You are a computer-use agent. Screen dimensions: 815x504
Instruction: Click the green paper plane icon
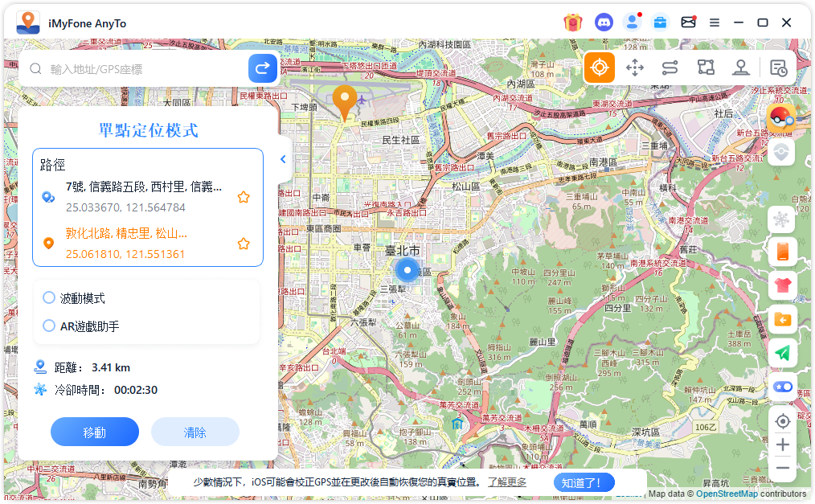(x=782, y=354)
